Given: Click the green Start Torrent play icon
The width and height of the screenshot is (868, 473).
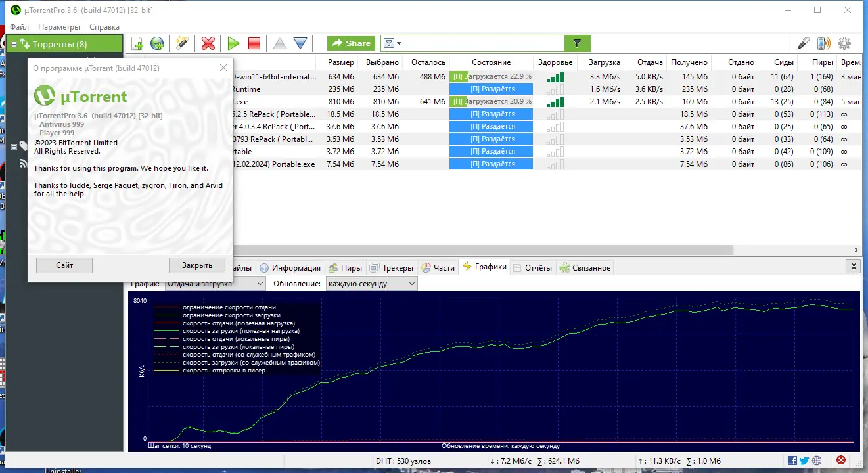Looking at the screenshot, I should (233, 43).
